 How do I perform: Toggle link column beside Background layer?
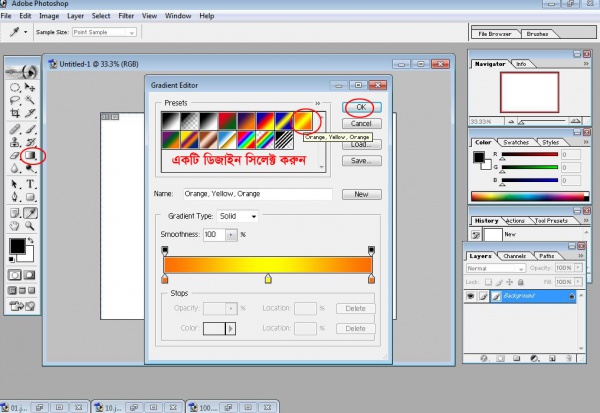point(483,296)
